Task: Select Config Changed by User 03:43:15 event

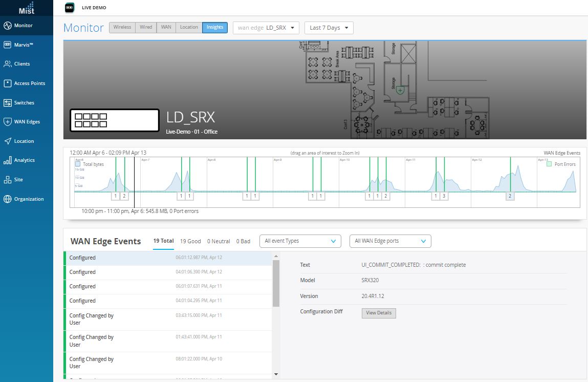Action: click(168, 319)
